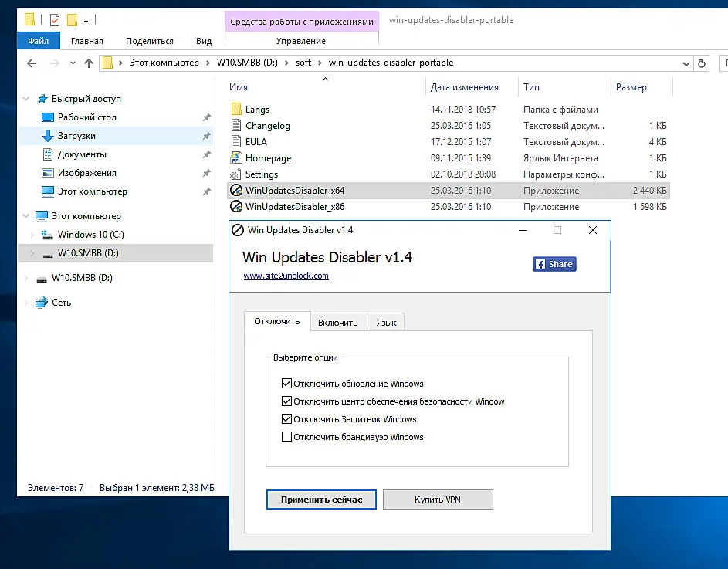Select the Settings configuration file icon
The image size is (728, 569).
point(236,174)
